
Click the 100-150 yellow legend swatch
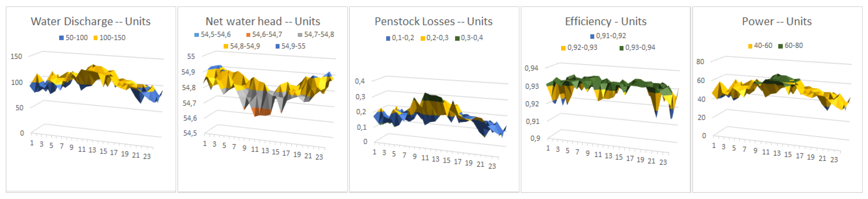[95, 38]
